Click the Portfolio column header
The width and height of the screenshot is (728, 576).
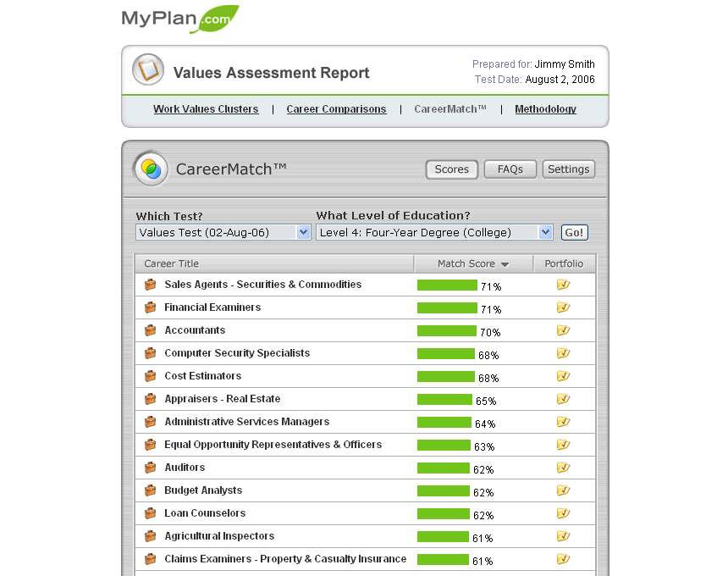pos(564,263)
